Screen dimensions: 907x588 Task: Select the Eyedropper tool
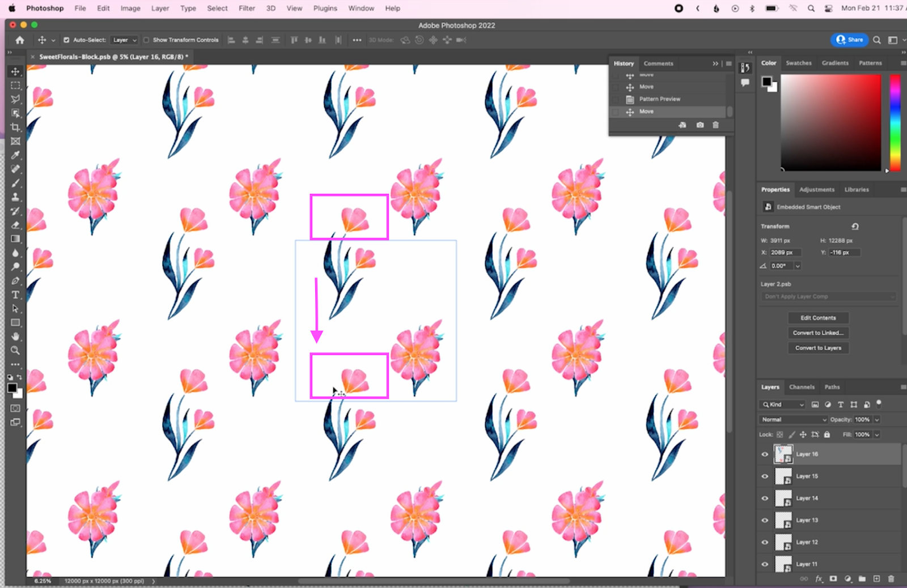[15, 155]
